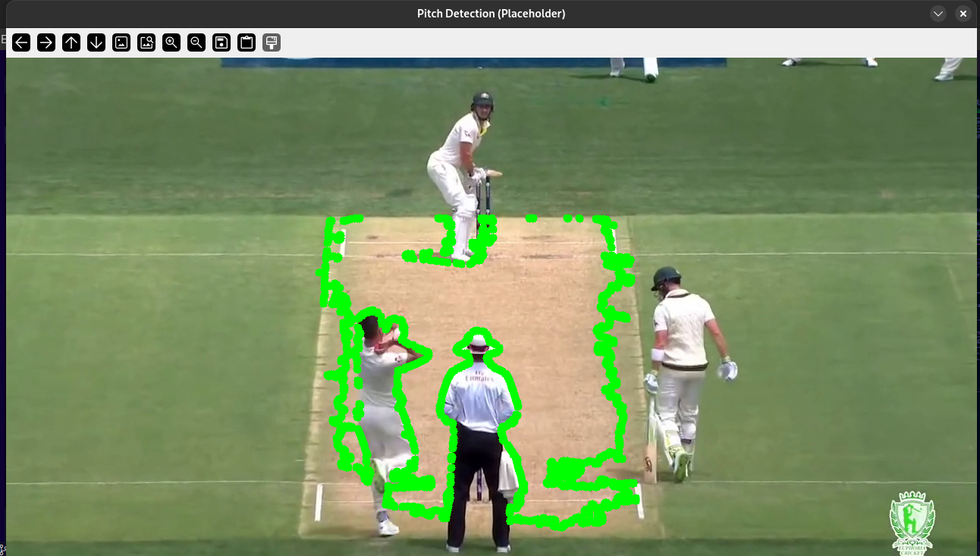Click the non-striker's bat on the ground
Viewport: 980px width, 556px height.
click(650, 448)
